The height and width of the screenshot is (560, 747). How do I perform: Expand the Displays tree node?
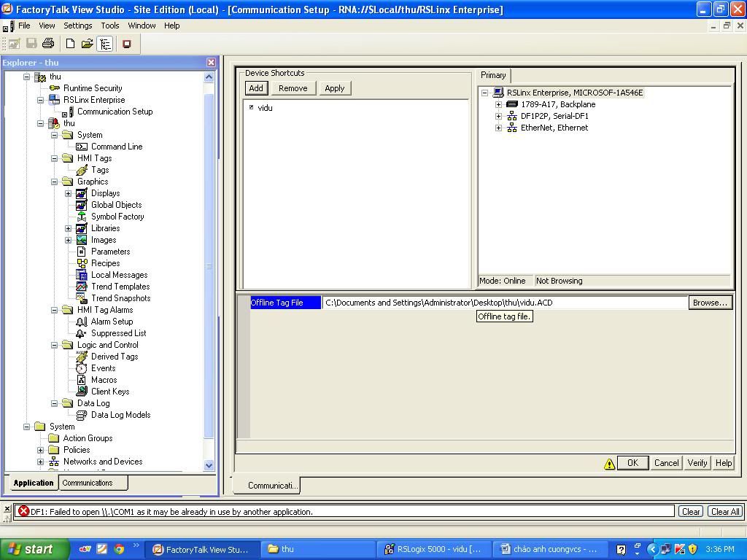pyautogui.click(x=68, y=193)
